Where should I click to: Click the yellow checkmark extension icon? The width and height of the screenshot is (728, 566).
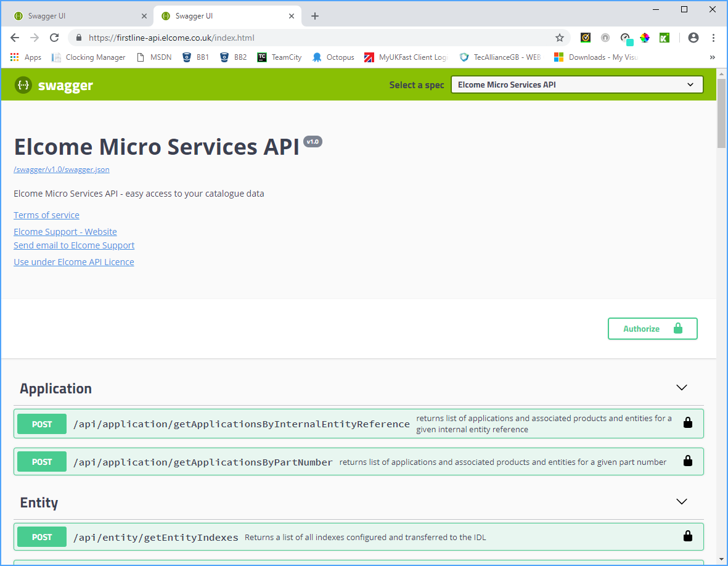click(586, 38)
